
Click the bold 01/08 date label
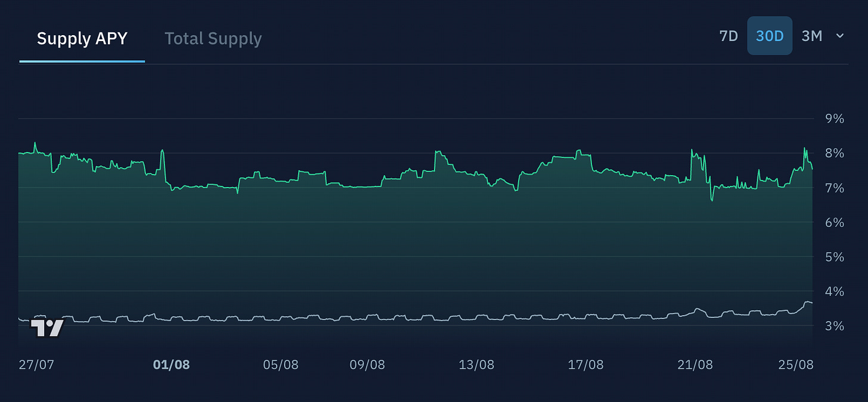pyautogui.click(x=171, y=364)
